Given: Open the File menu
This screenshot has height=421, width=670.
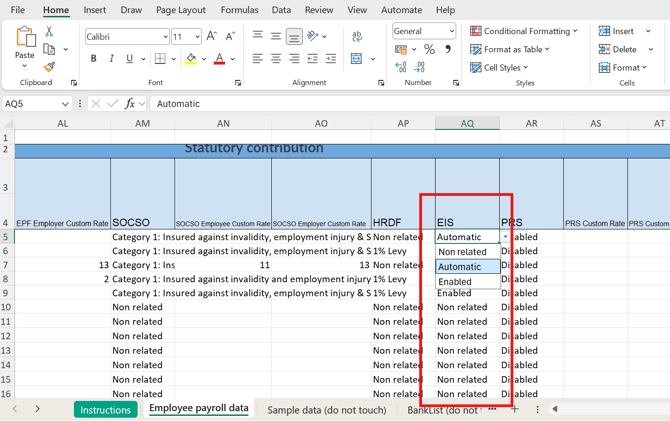Looking at the screenshot, I should point(18,10).
